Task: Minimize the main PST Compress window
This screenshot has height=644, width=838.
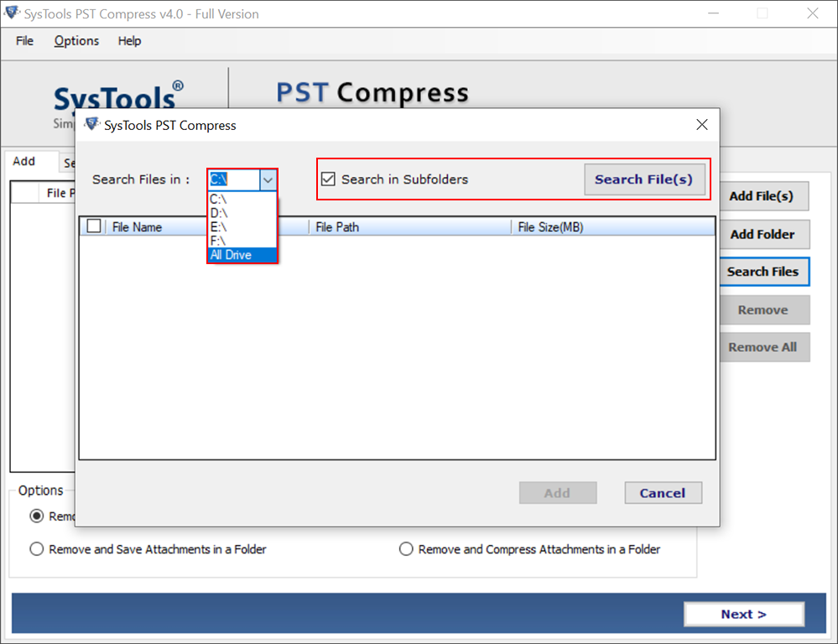Action: [714, 13]
